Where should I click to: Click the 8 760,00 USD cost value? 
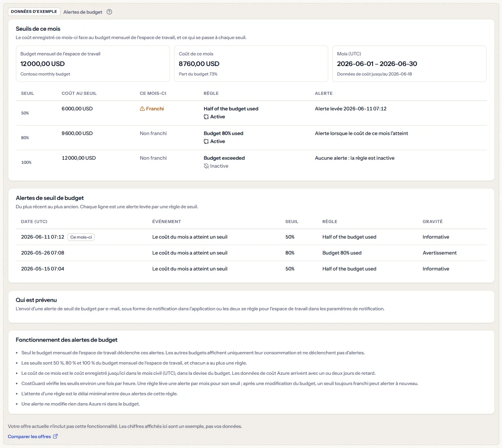point(199,64)
